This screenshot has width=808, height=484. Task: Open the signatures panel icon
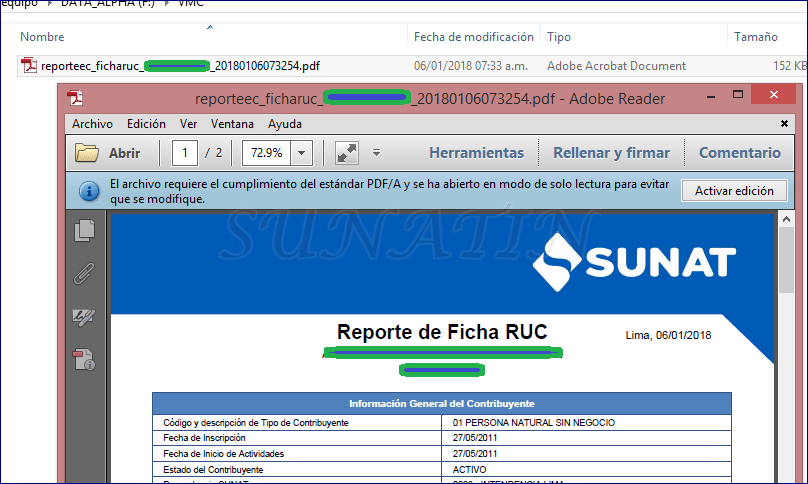tap(85, 317)
